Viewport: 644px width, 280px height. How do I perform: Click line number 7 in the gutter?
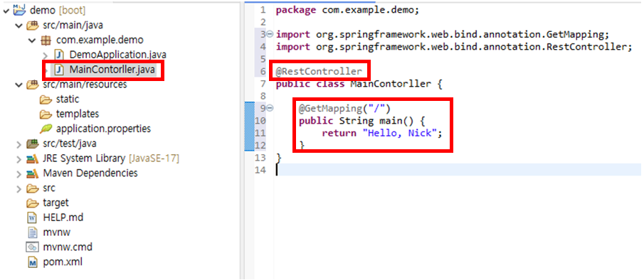tap(263, 85)
